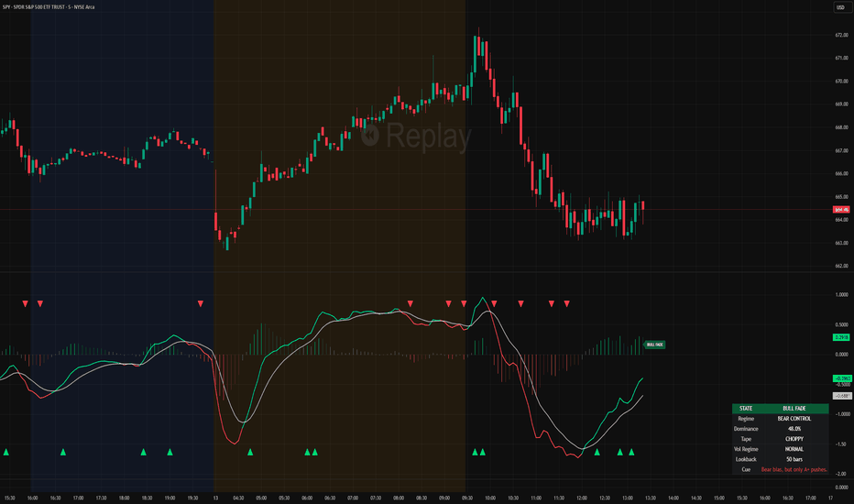854x504 pixels.
Task: Click 663.00 on the price scale
Action: [x=841, y=243]
